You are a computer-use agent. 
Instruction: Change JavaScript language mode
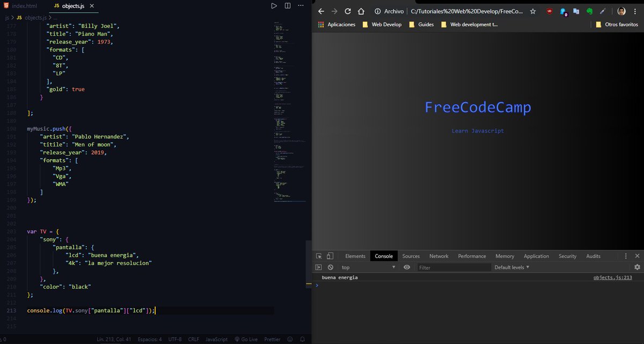(x=216, y=339)
